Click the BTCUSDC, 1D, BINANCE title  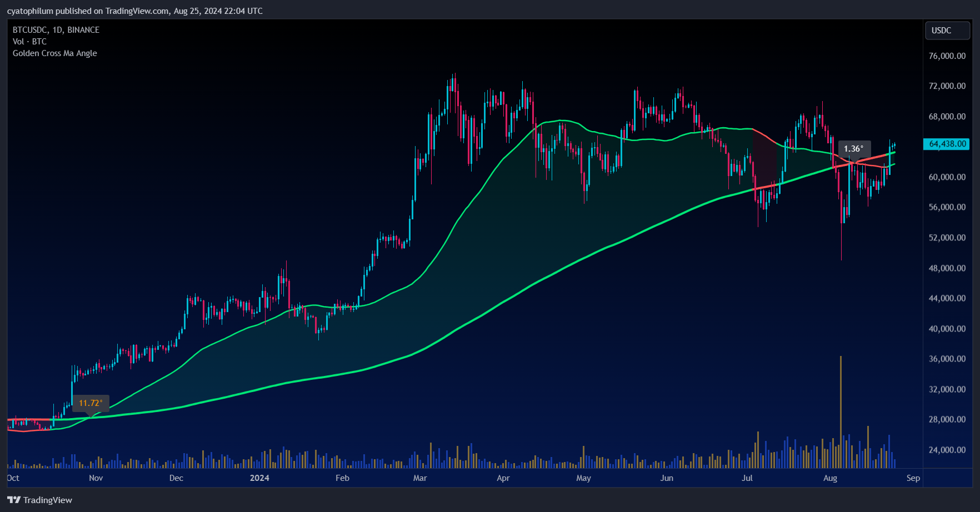56,30
